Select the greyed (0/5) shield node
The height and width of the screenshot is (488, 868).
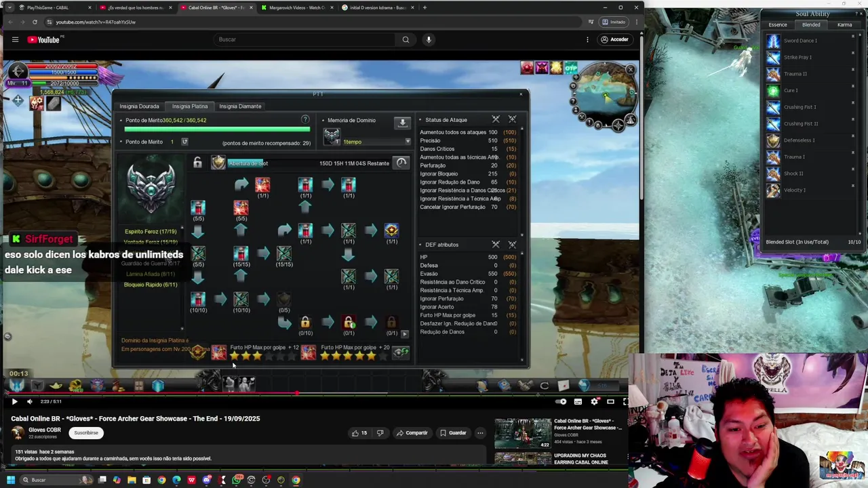284,299
